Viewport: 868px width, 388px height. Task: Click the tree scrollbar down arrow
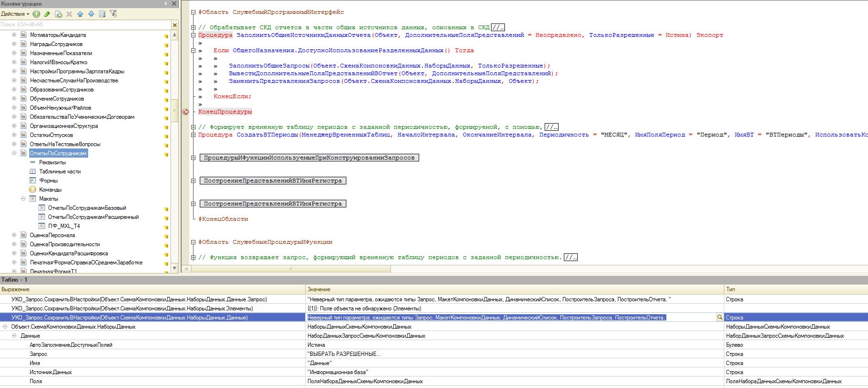click(x=175, y=268)
